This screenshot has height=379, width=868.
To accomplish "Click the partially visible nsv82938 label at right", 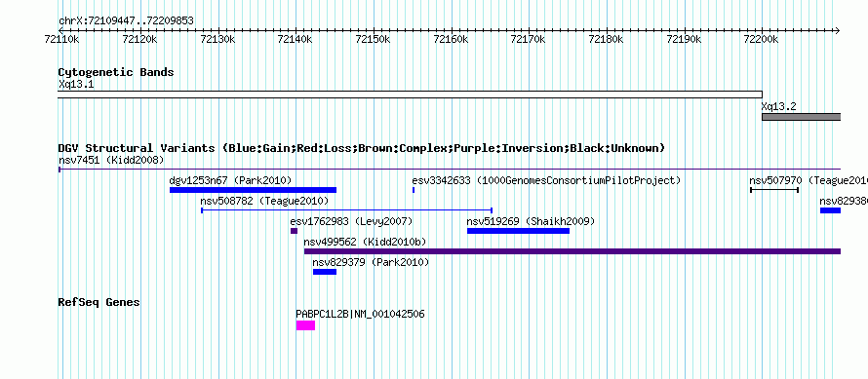I will click(x=844, y=202).
